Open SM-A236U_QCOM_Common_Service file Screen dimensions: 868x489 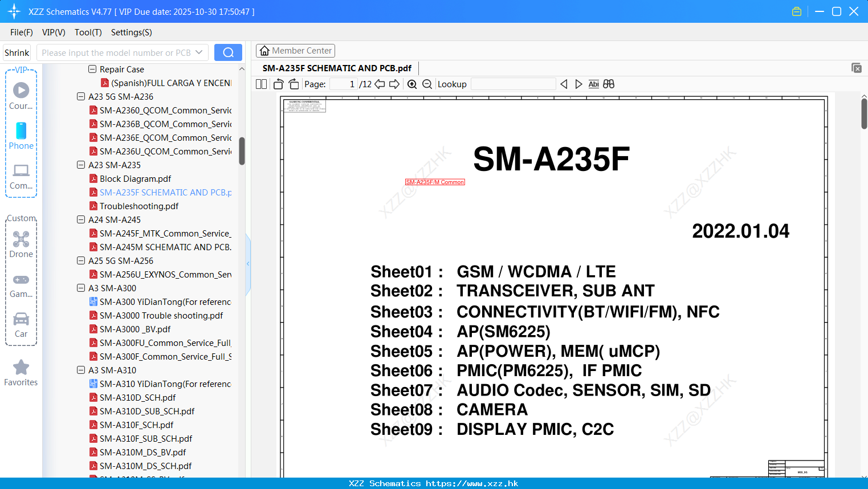165,151
